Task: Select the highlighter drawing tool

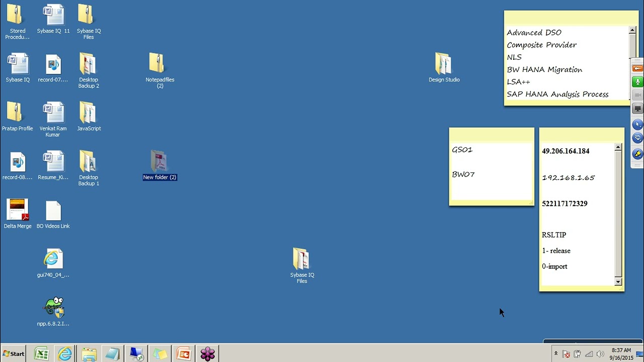Action: 637,154
